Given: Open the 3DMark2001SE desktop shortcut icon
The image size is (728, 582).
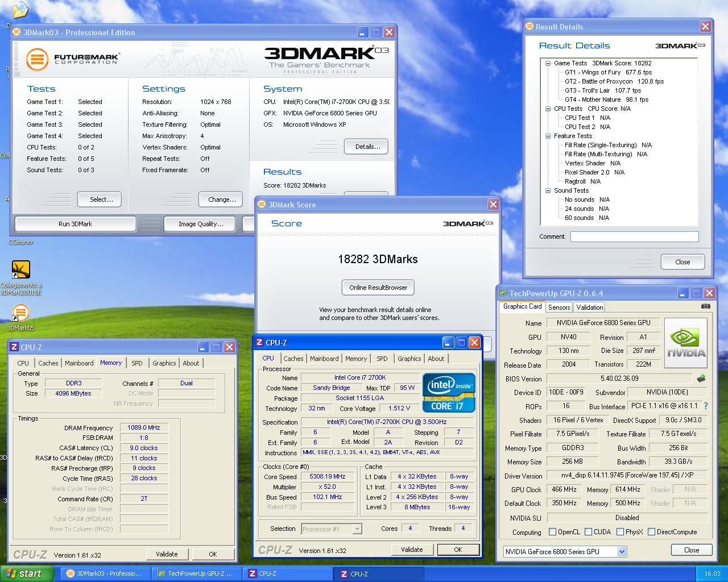Looking at the screenshot, I should pos(20,269).
